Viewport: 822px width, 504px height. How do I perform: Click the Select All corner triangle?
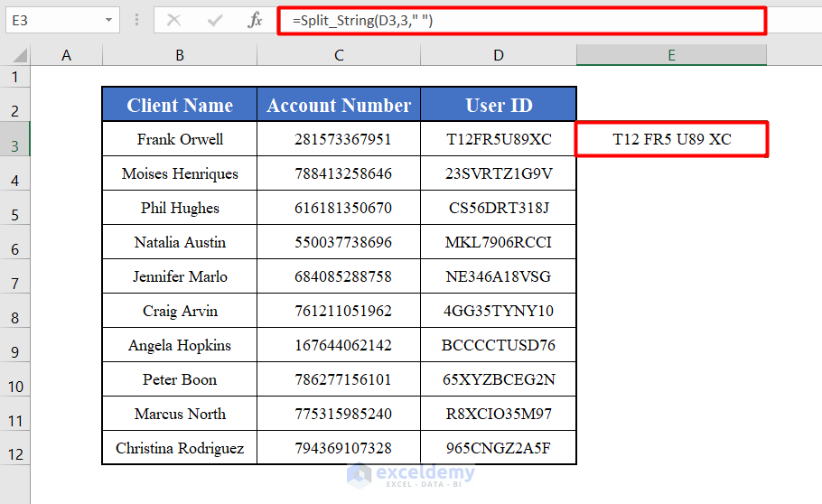[x=15, y=56]
